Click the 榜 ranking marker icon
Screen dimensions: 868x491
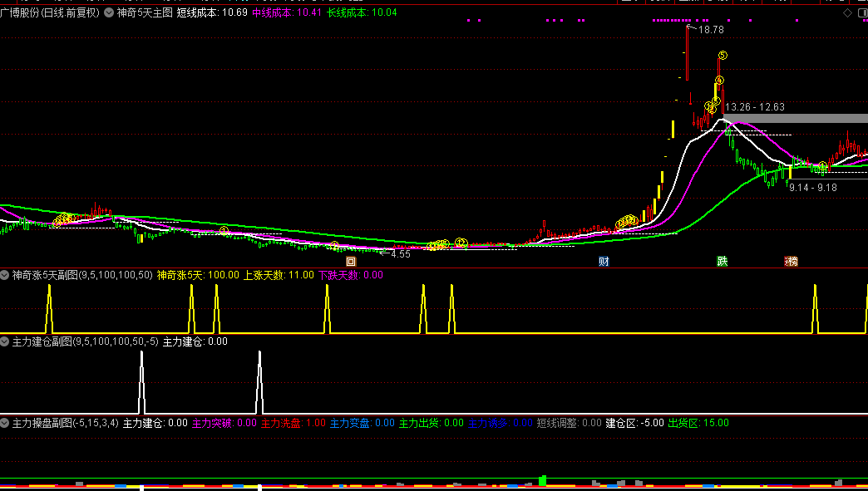[791, 262]
